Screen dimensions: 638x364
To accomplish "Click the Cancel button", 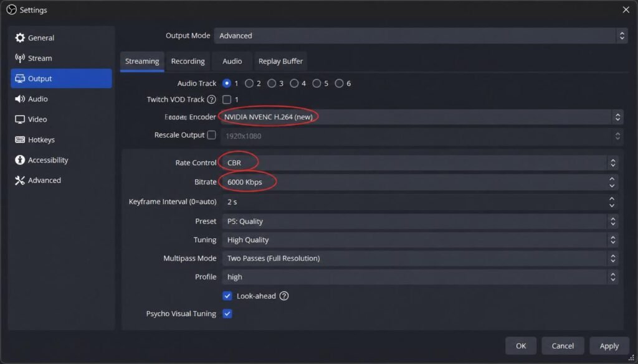I will (563, 346).
